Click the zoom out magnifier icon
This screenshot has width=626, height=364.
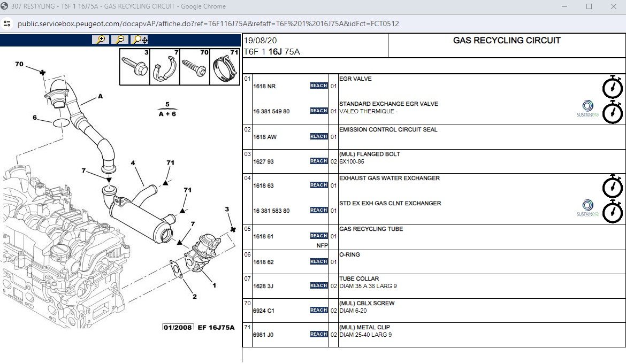click(120, 40)
